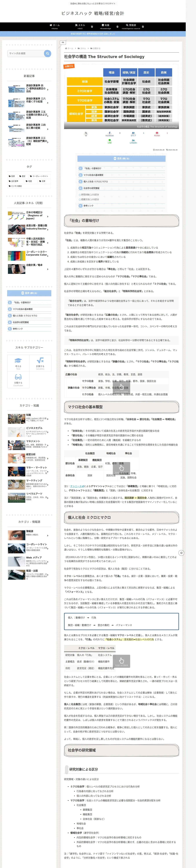Open 中華人民共和国の省 article thumbnail
196x868 pixels.
coord(16,243)
